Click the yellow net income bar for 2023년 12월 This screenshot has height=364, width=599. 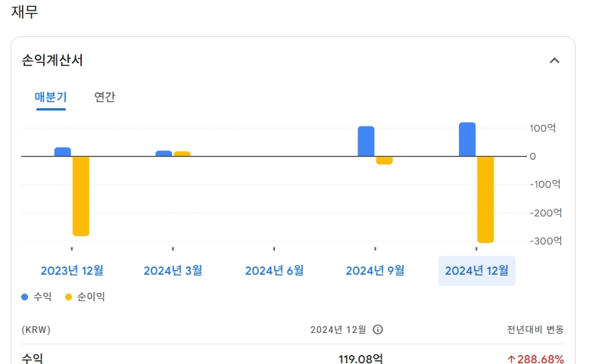[81, 196]
